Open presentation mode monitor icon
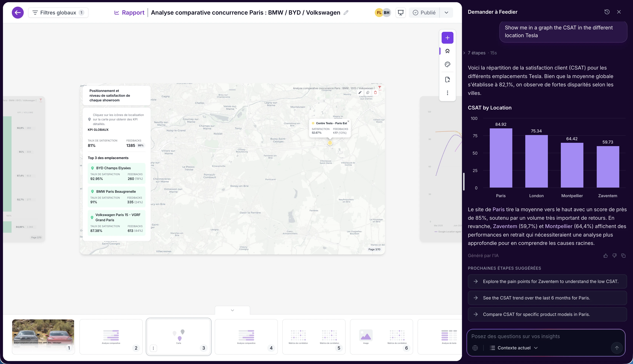Viewport: 633px width, 364px height. tap(400, 13)
